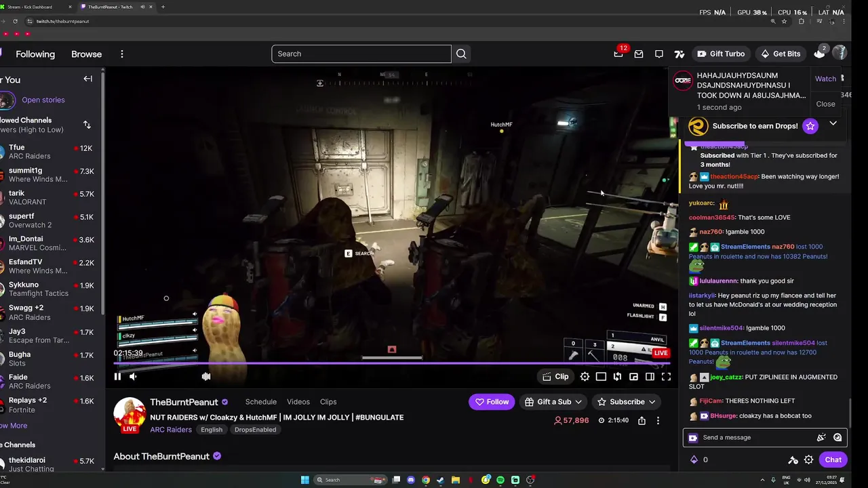This screenshot has height=488, width=868.
Task: Enter fullscreen on the video player
Action: click(666, 377)
